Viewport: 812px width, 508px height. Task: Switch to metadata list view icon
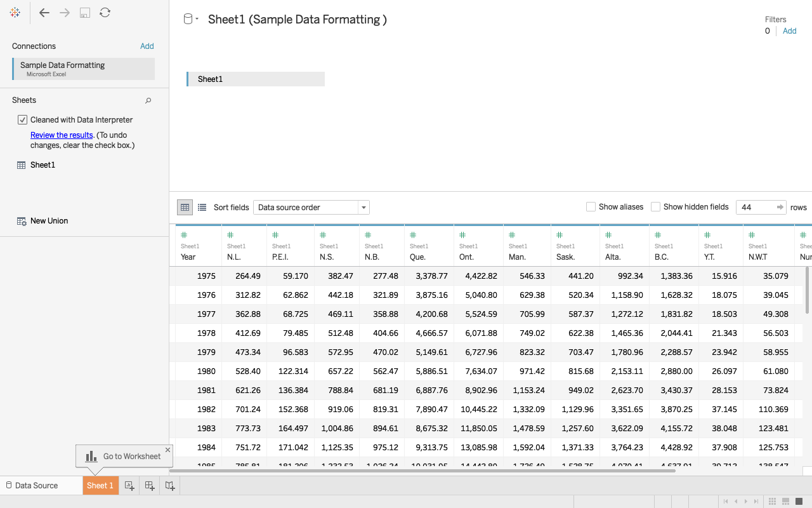coord(202,207)
